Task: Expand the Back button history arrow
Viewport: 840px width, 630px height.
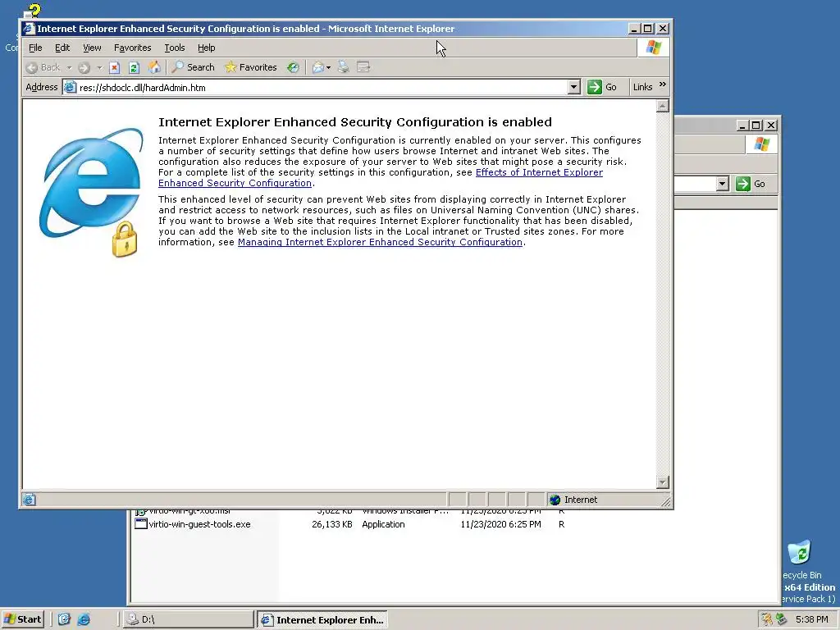Action: [x=69, y=67]
